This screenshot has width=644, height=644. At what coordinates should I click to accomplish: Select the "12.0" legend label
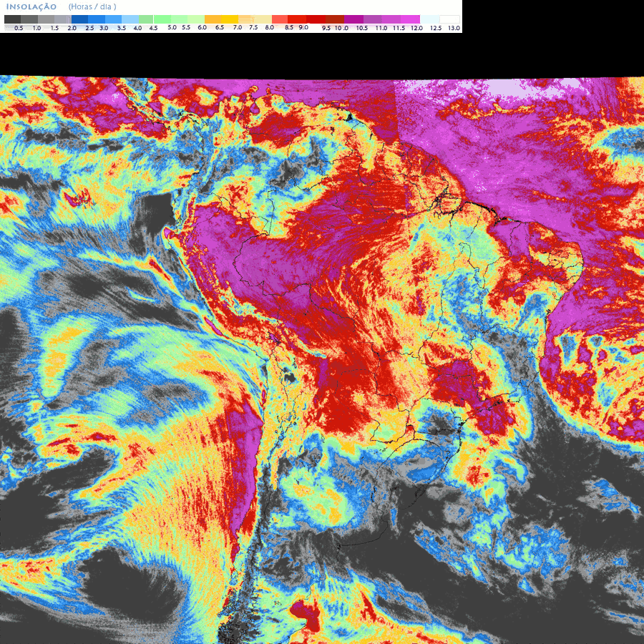(x=416, y=29)
